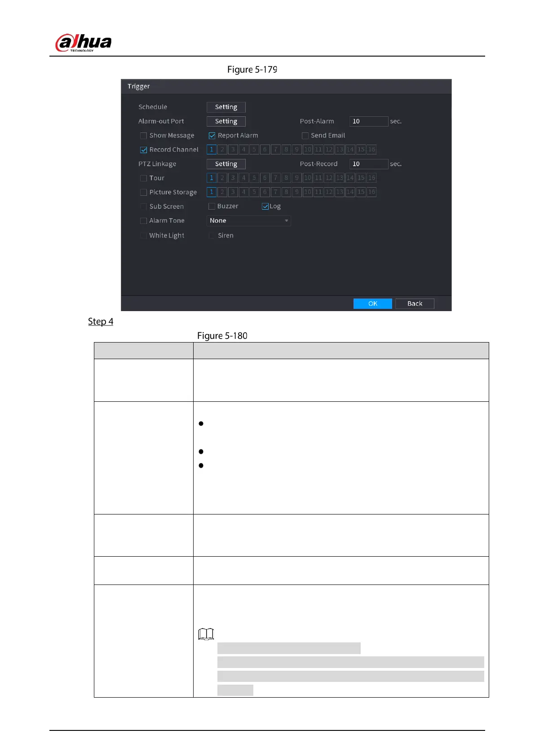Select channel 10 in the Picture Storage row
This screenshot has width=535, height=756.
pos(308,192)
